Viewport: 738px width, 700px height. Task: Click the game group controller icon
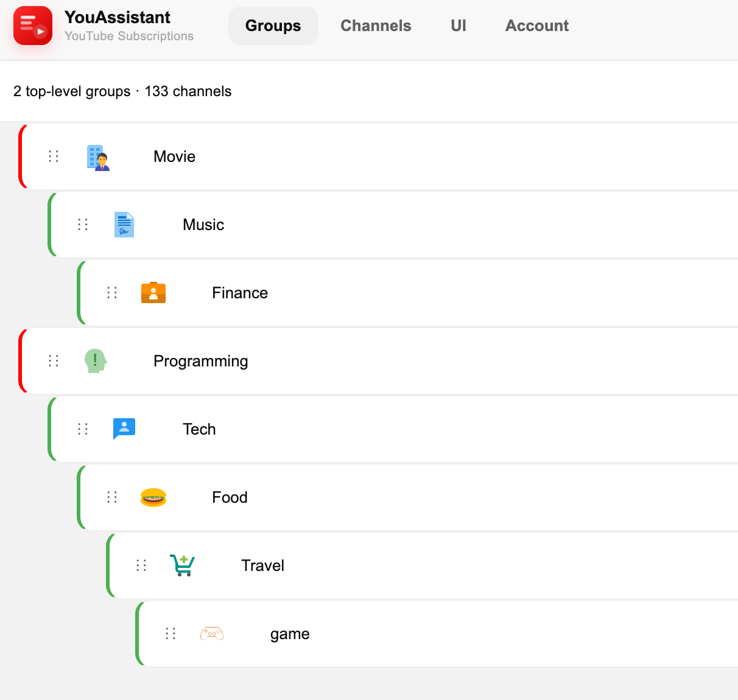coord(212,634)
